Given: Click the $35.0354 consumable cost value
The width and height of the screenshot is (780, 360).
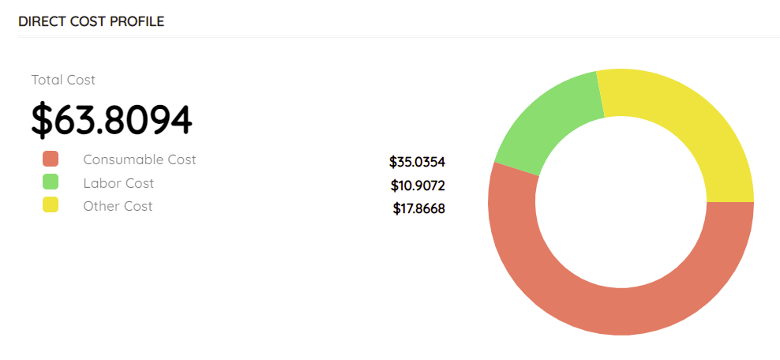Looking at the screenshot, I should point(417,162).
